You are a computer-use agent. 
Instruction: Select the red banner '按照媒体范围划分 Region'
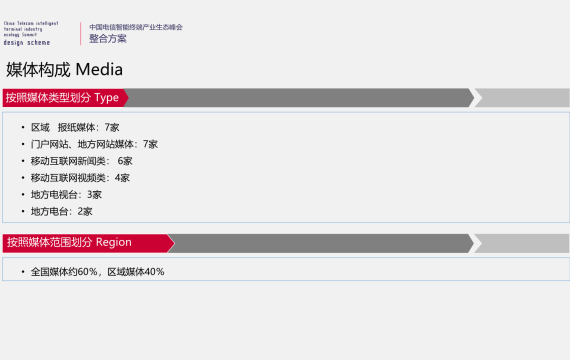pos(89,243)
